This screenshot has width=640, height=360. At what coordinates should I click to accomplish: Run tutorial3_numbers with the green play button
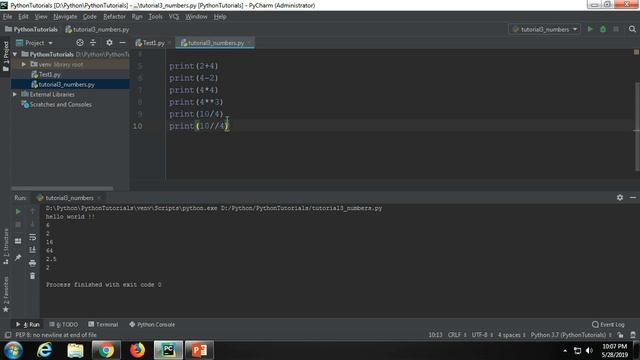590,29
